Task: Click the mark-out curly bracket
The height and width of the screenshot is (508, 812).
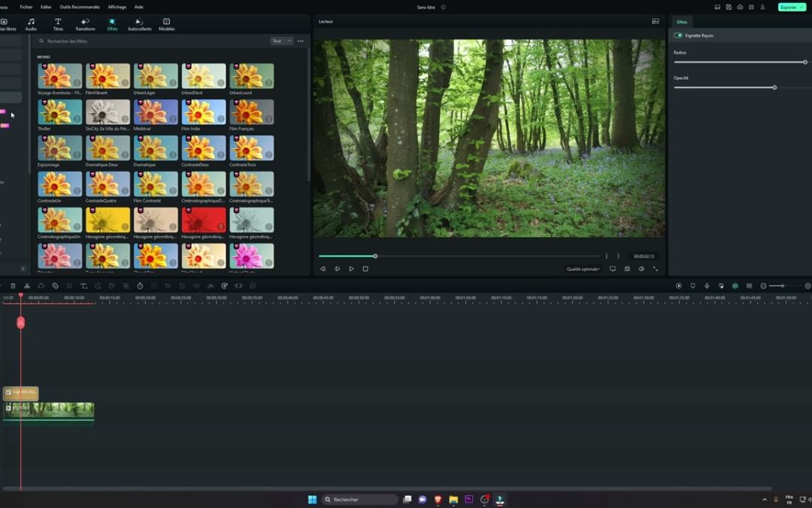Action: click(x=618, y=256)
